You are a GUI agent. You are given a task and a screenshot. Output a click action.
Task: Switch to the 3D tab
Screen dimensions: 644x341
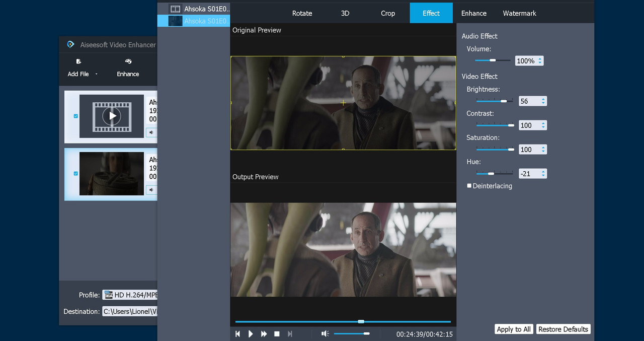tap(345, 13)
